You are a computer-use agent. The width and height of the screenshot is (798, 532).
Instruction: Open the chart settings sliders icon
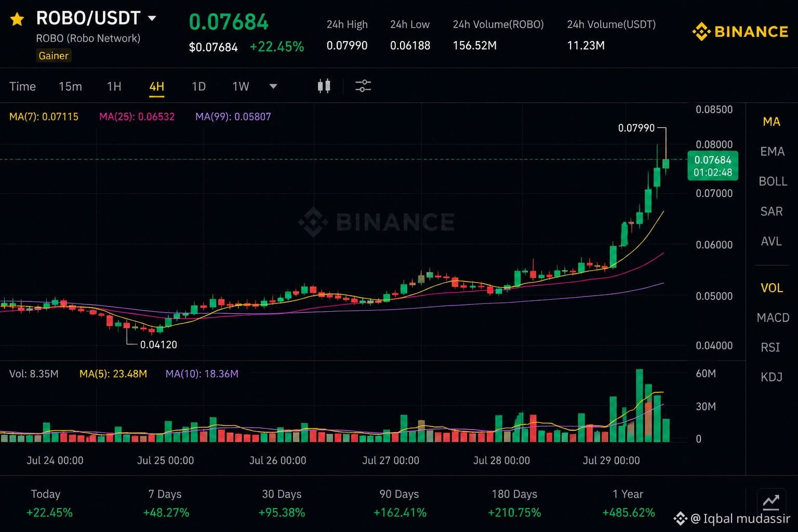(363, 86)
